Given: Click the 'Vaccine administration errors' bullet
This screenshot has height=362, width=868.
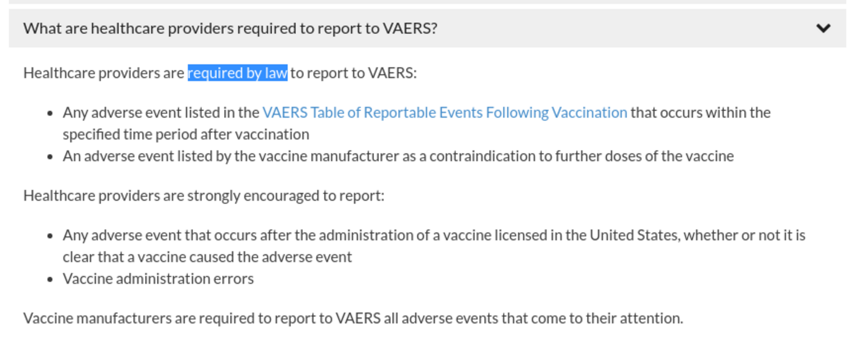Looking at the screenshot, I should (x=158, y=279).
